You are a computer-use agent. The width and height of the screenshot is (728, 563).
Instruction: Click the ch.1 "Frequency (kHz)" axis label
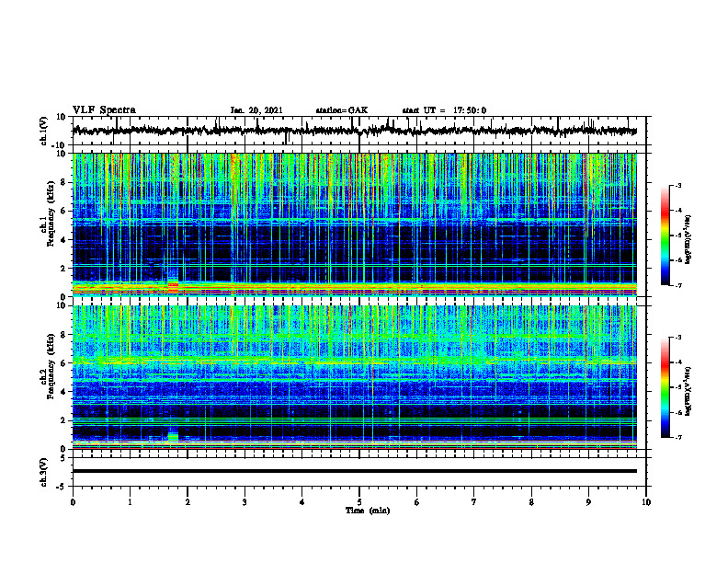[x=51, y=212]
